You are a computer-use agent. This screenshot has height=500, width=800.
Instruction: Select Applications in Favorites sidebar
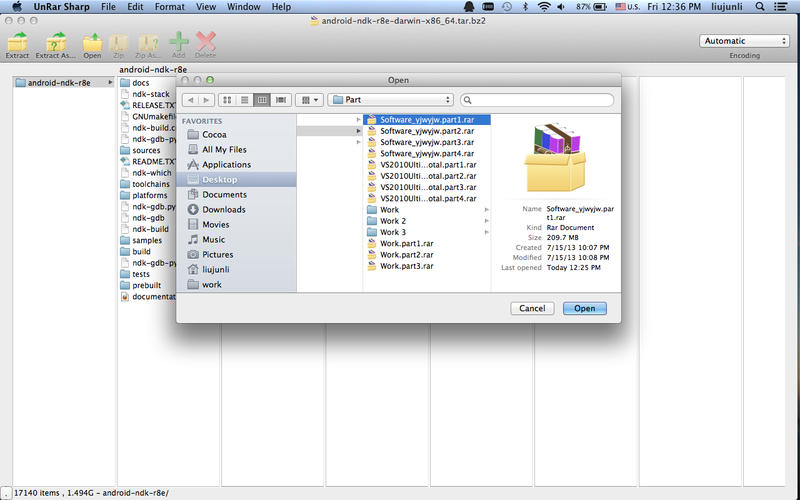(x=236, y=165)
